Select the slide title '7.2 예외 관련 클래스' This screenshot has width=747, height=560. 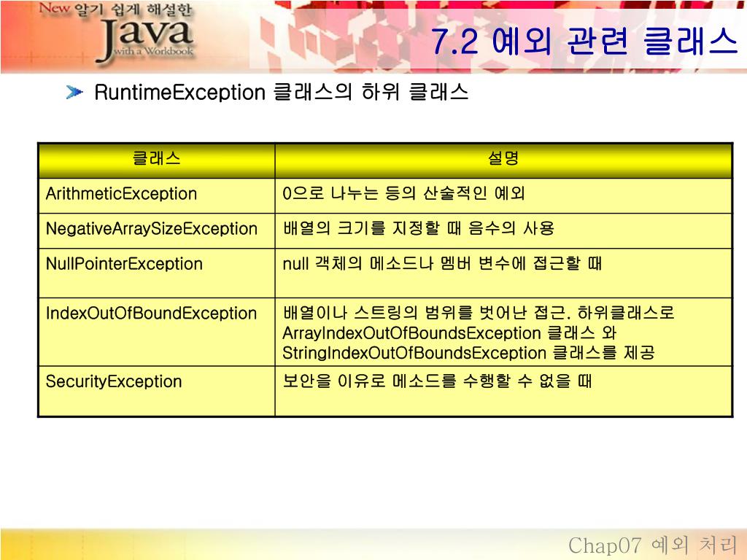click(584, 41)
